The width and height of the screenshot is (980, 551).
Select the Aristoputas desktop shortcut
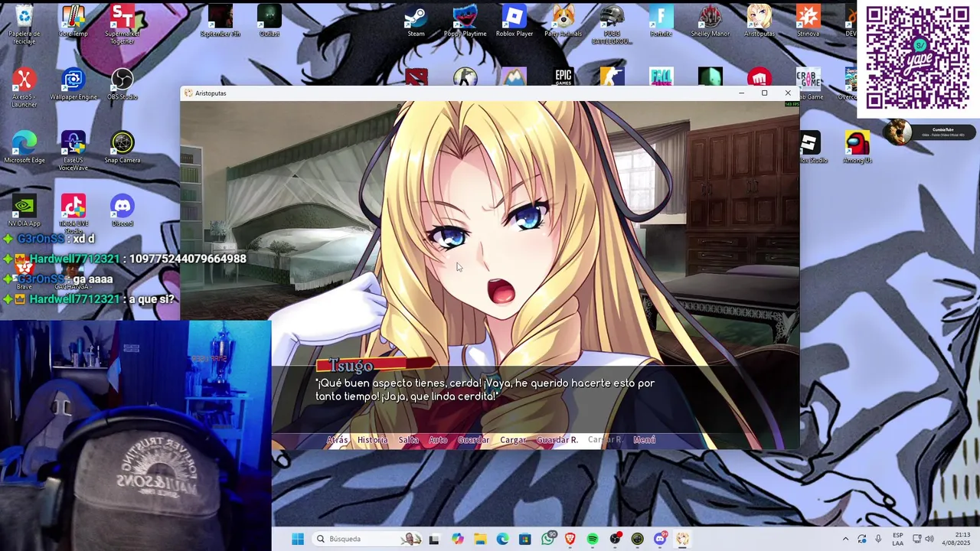[x=759, y=21]
